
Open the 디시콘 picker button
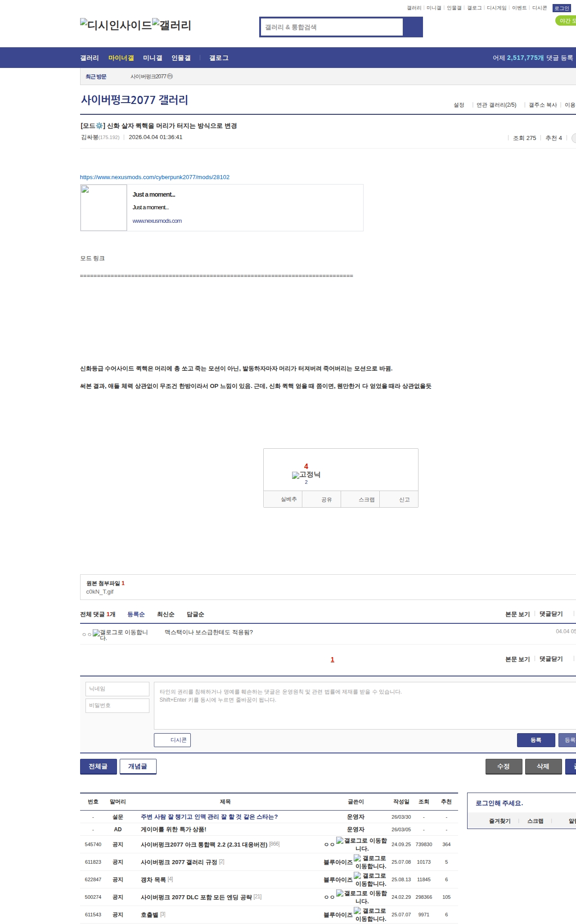coord(172,740)
